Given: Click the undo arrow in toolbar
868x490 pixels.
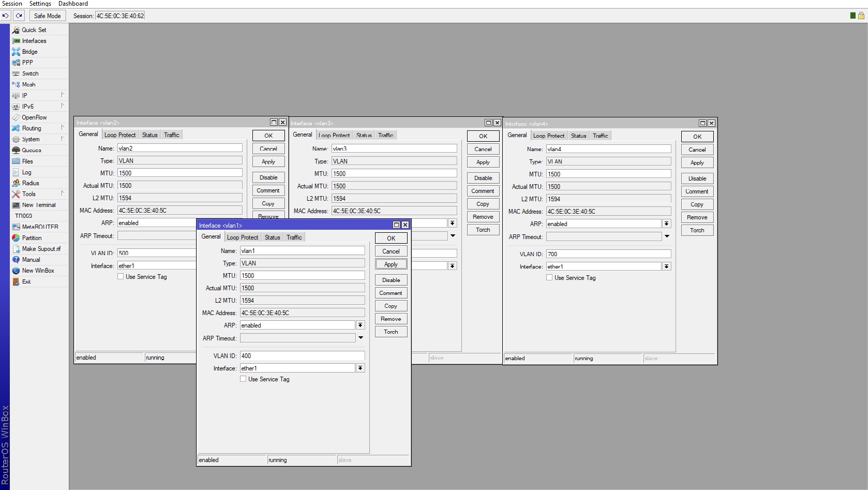Looking at the screenshot, I should 6,16.
